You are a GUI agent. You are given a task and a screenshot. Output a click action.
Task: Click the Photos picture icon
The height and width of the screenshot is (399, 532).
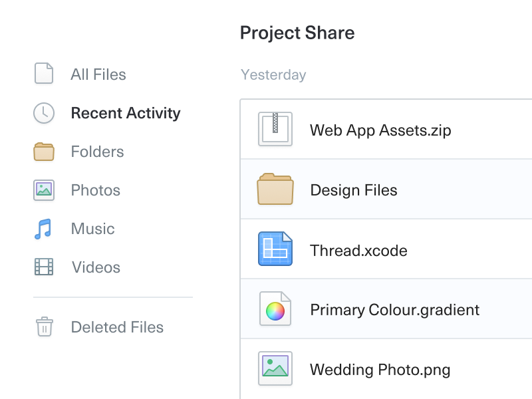[x=44, y=190]
